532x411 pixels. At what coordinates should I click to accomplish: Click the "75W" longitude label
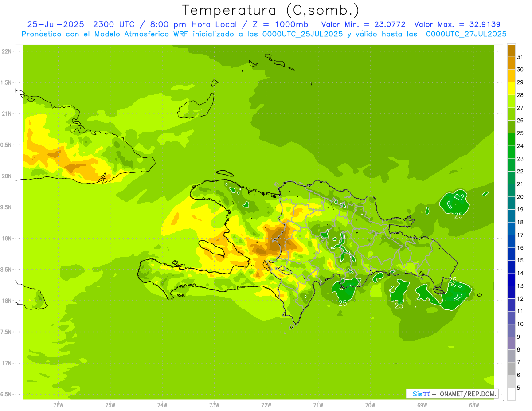coord(110,405)
